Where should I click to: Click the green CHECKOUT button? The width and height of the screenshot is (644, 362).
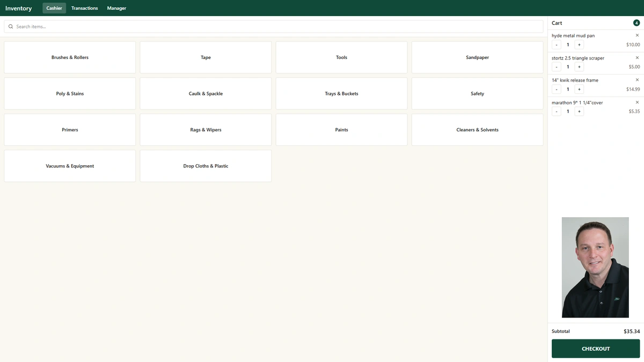(596, 349)
